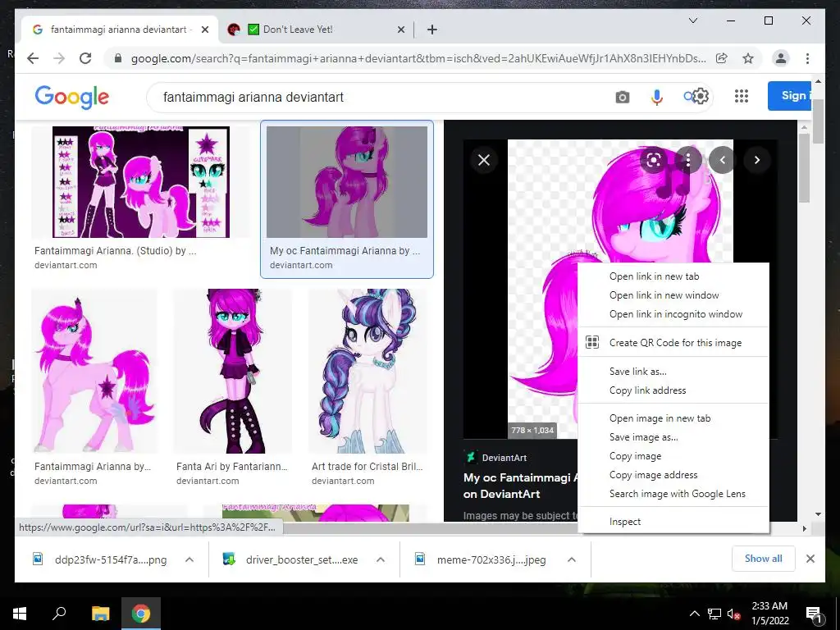Open Chrome three-dot menu
This screenshot has height=630, width=840.
tap(807, 58)
